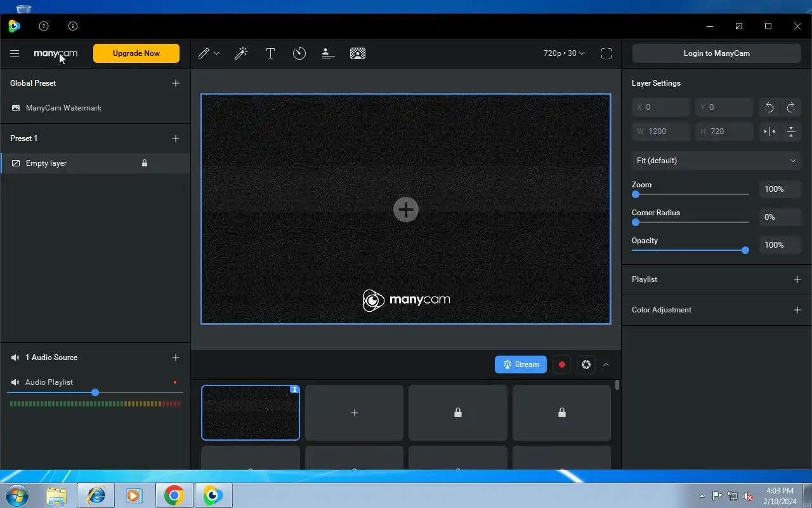Open the draw tool options arrow
The image size is (812, 508).
pyautogui.click(x=216, y=53)
